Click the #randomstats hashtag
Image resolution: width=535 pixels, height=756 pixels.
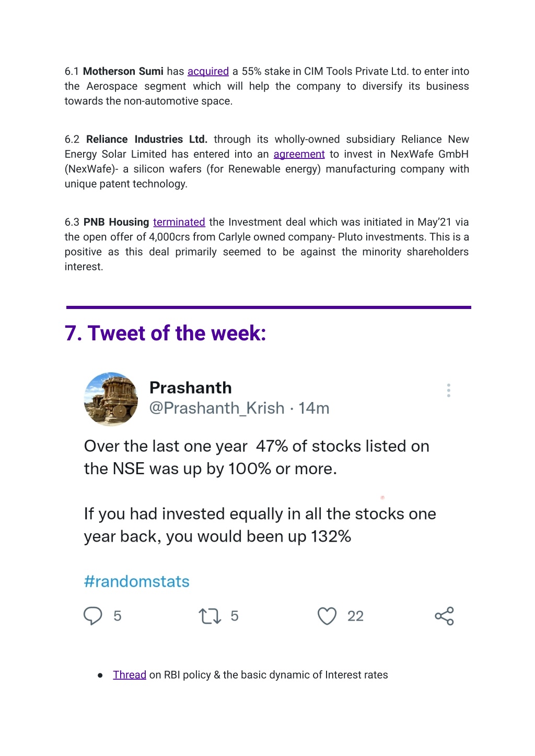(137, 581)
